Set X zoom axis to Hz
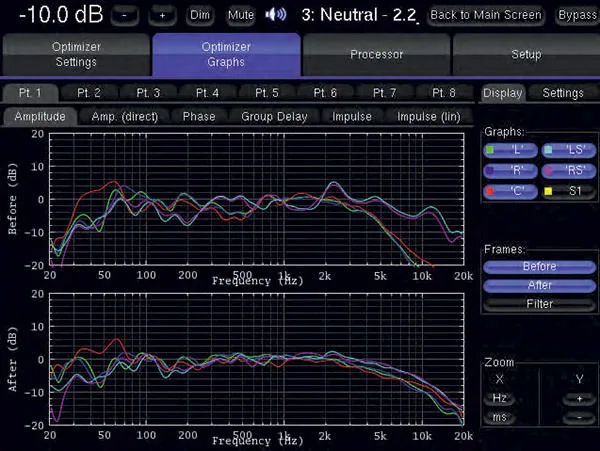The width and height of the screenshot is (600, 451). coord(499,399)
